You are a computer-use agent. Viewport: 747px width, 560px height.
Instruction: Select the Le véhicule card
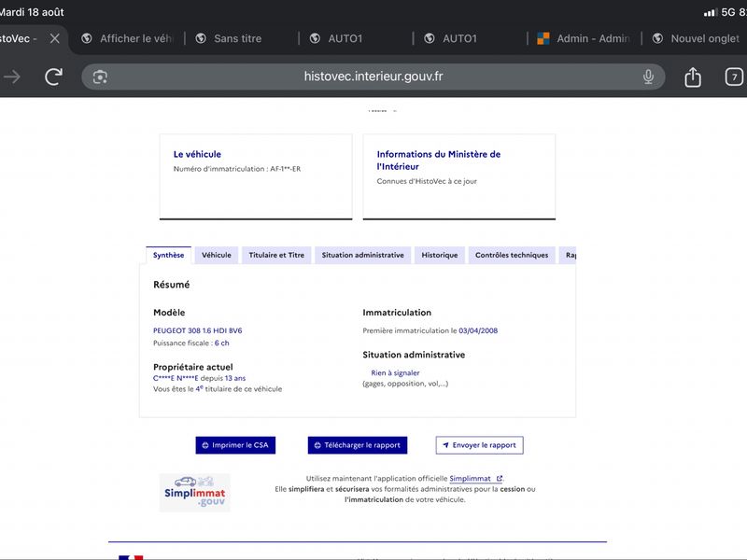pyautogui.click(x=256, y=176)
